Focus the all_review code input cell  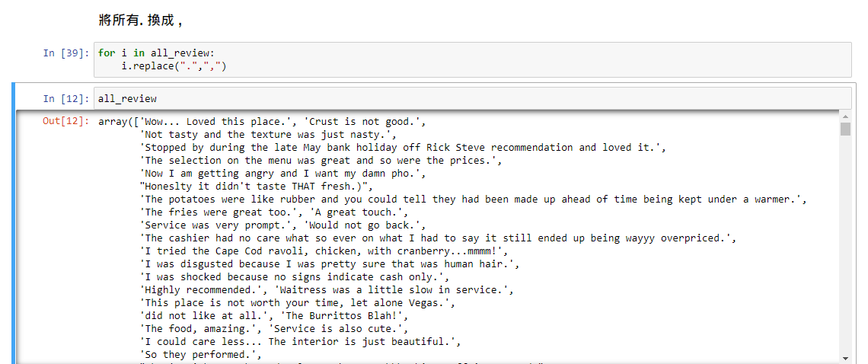(472, 99)
